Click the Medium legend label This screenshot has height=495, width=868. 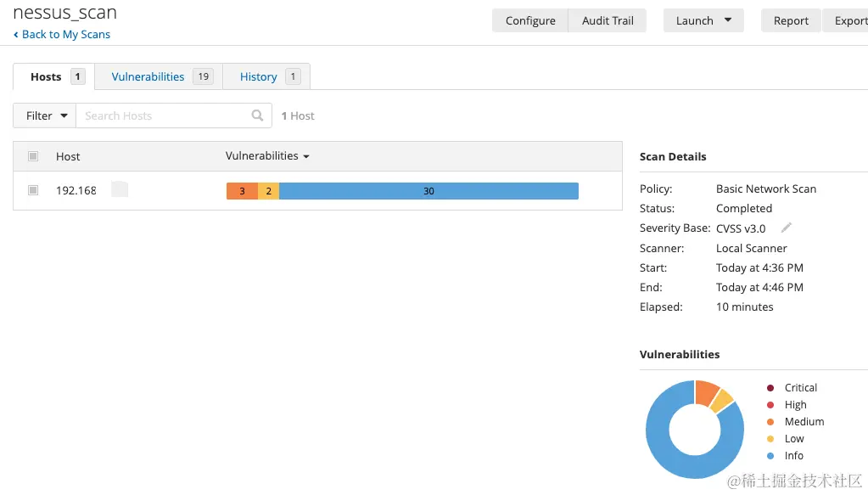click(804, 422)
